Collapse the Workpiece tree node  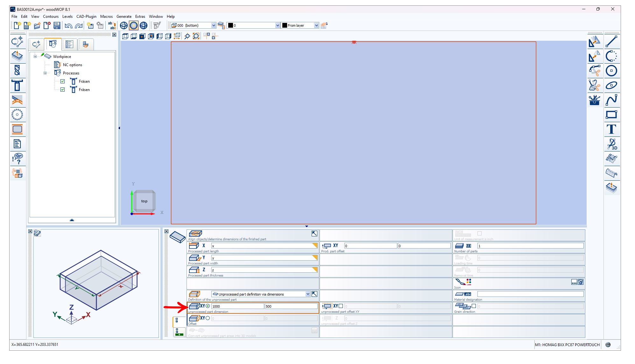click(x=35, y=57)
